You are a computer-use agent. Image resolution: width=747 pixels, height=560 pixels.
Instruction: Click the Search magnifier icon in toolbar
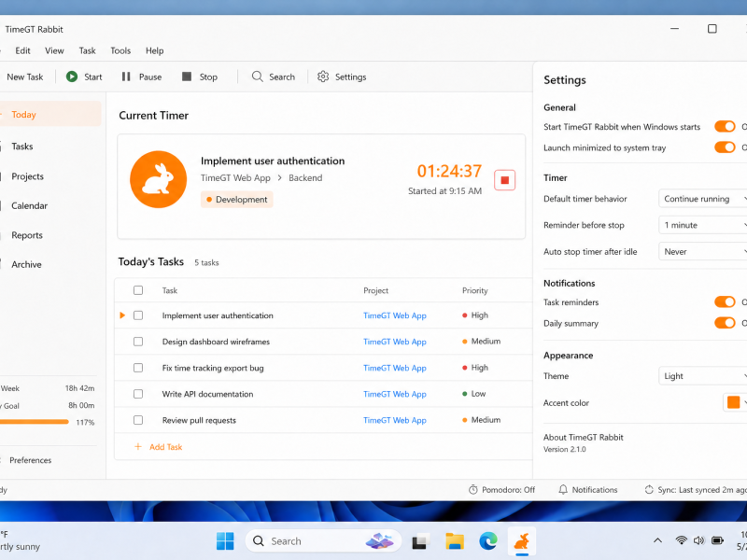click(258, 77)
